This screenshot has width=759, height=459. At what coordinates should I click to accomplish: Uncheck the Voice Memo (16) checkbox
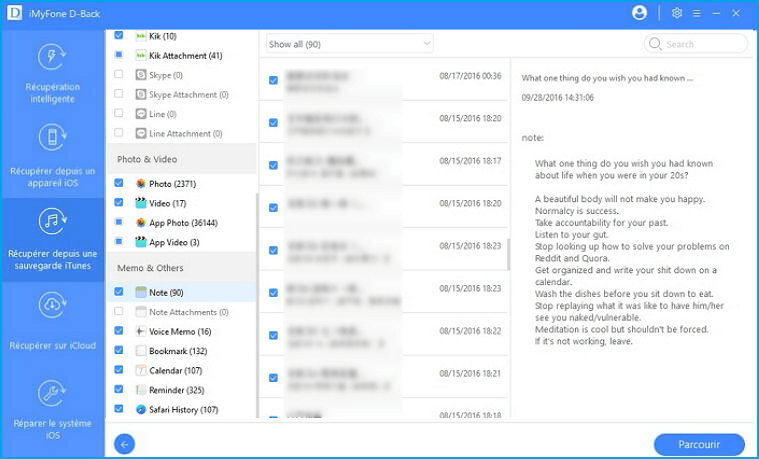[x=119, y=330]
